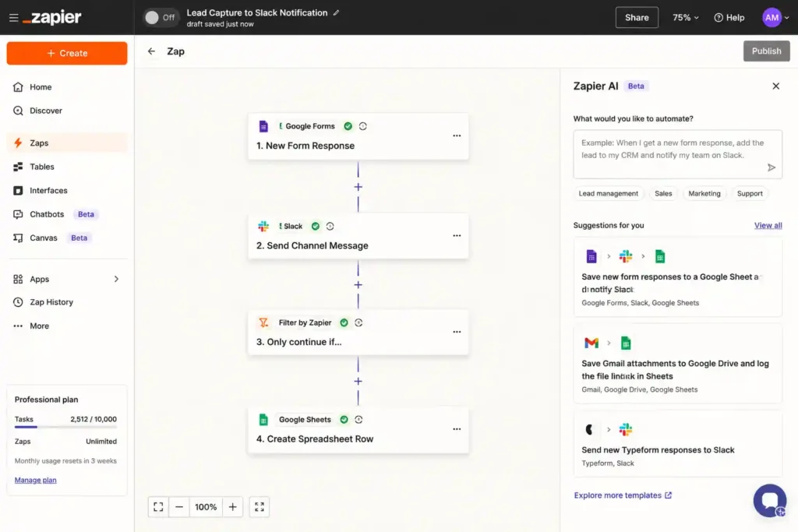Click the Explore more templates link
Viewport: 798px width, 532px height.
point(623,495)
